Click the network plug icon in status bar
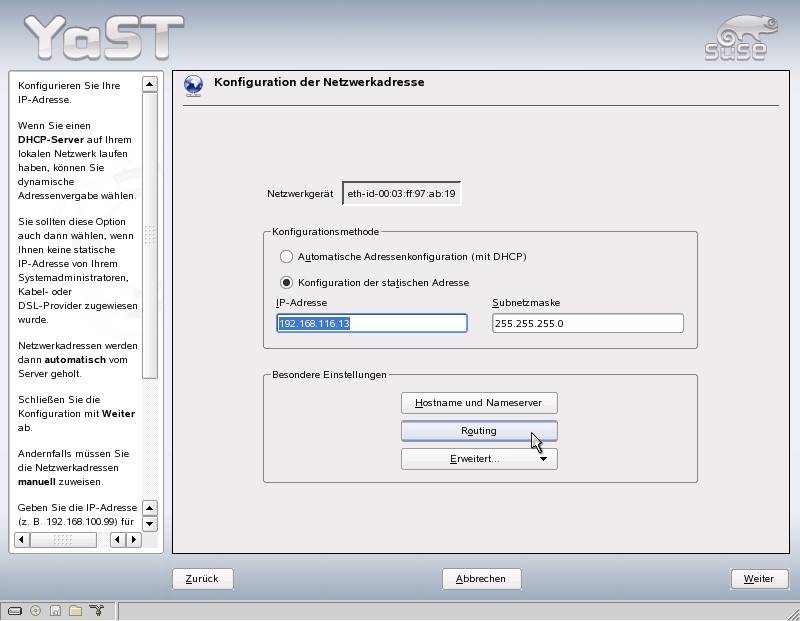800x621 pixels. point(96,610)
